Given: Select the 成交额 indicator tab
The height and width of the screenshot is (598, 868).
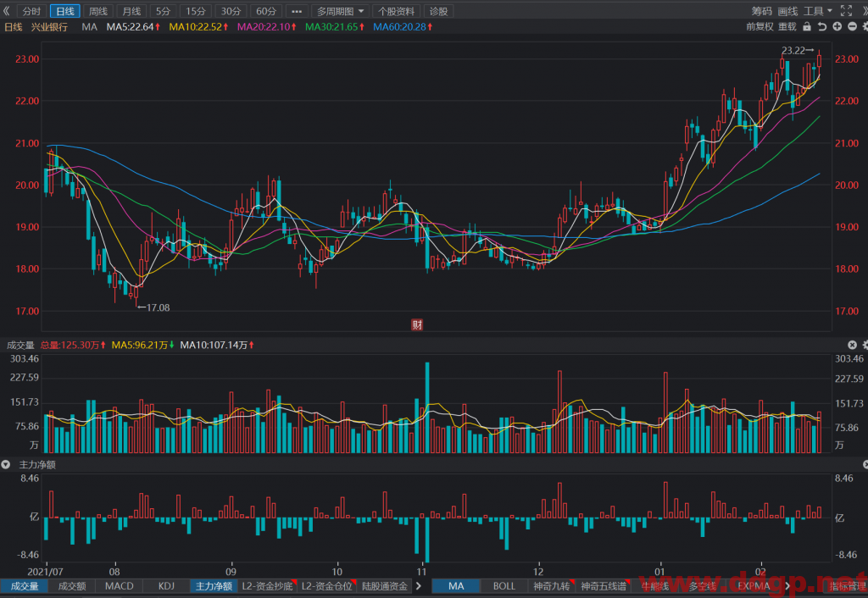Looking at the screenshot, I should click(72, 586).
